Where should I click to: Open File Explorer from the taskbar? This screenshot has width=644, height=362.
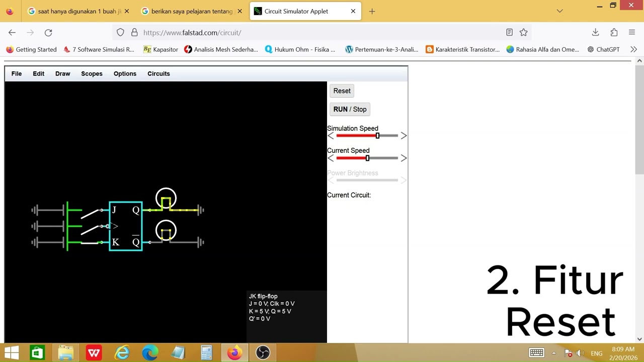coord(66,353)
